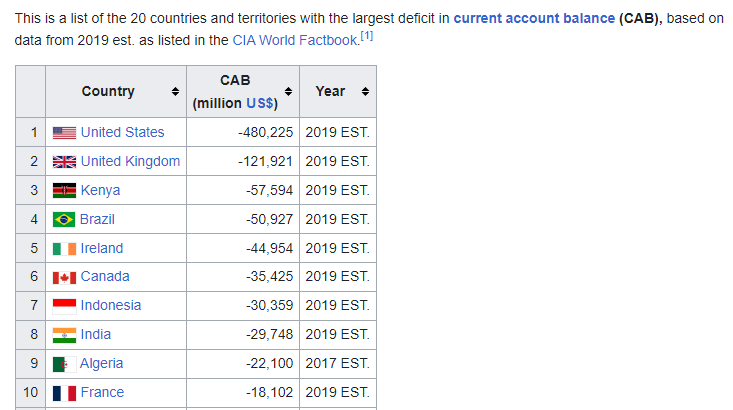Click the Brazil flag icon
Screen dimensions: 733x410
[x=64, y=220]
